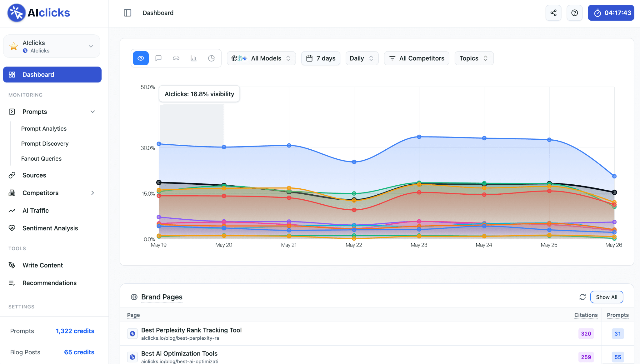
Task: Click the blue line May 23 data point
Action: (x=419, y=137)
